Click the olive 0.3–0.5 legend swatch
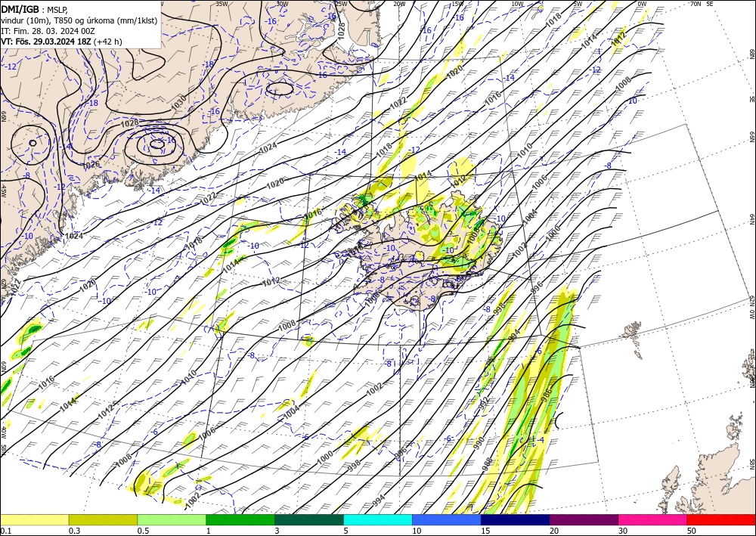This screenshot has height=536, width=756. [x=103, y=519]
